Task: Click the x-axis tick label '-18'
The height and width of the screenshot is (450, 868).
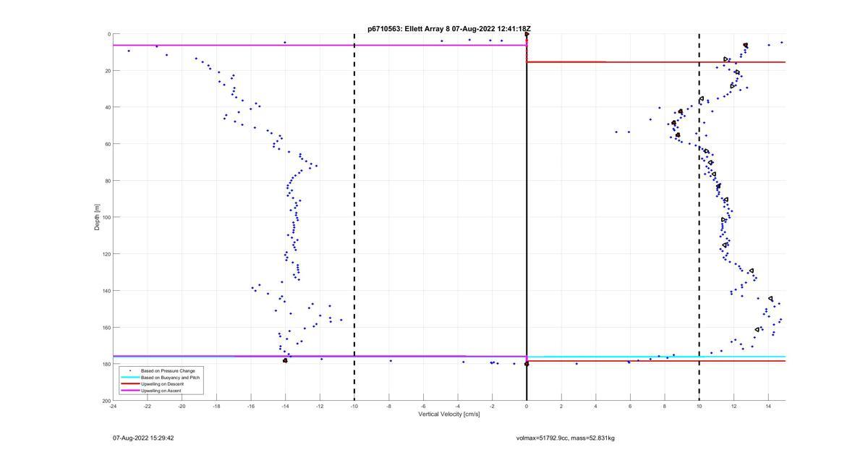Action: [x=216, y=406]
